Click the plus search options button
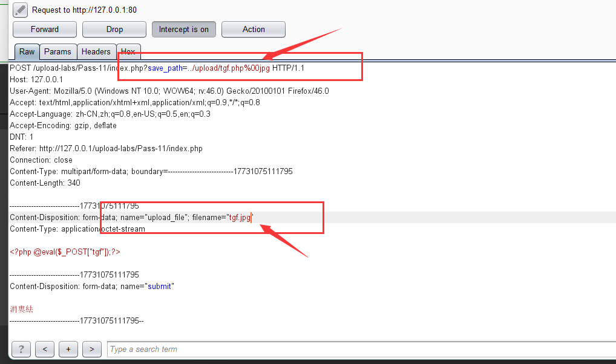 68,349
